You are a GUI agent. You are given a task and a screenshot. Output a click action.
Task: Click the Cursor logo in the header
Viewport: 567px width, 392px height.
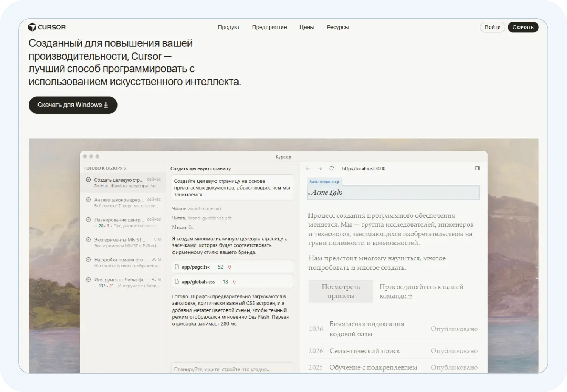pos(47,27)
